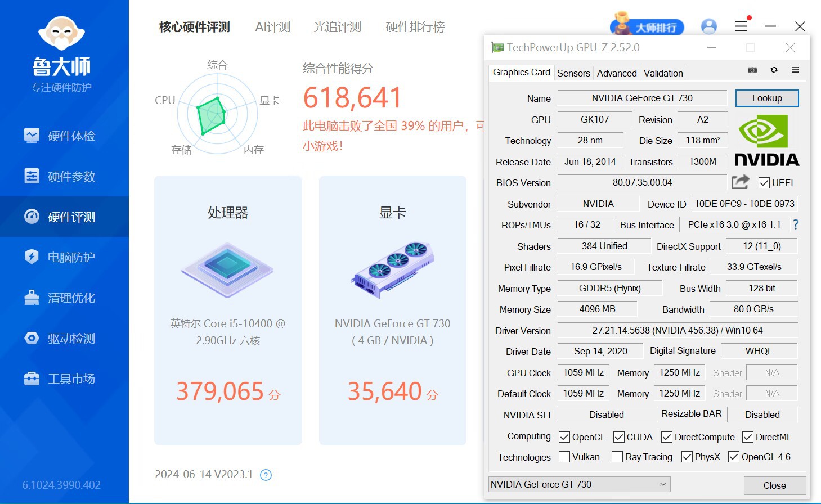The image size is (821, 504).
Task: Switch to GPU-Z Validation tab
Action: tap(663, 73)
